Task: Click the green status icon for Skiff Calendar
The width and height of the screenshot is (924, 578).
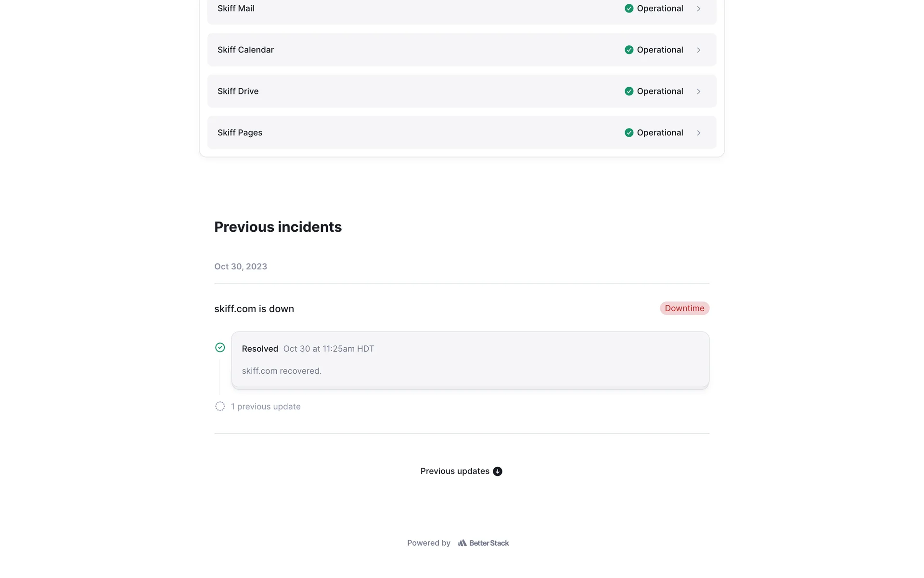Action: [629, 50]
